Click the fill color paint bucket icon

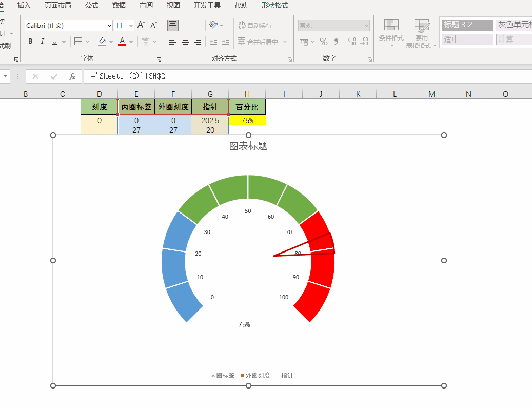coord(102,42)
